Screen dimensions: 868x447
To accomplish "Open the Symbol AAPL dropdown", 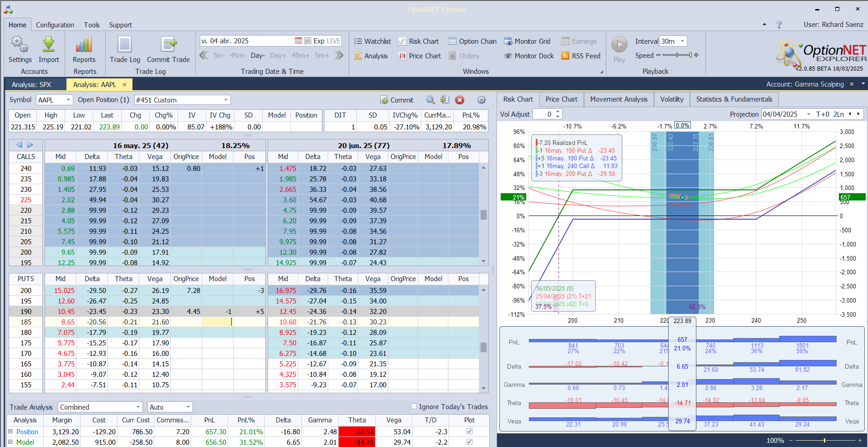I will [x=68, y=100].
